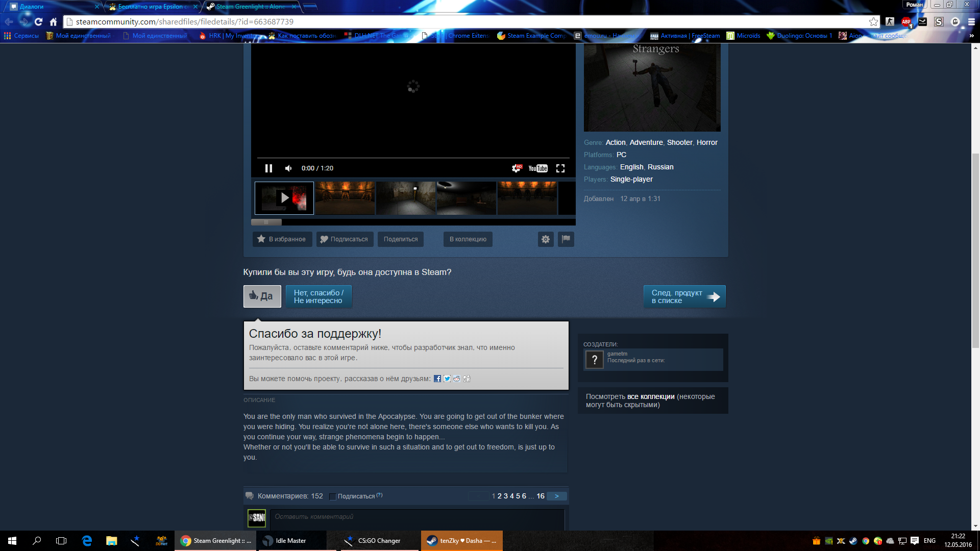Image resolution: width=980 pixels, height=551 pixels.
Task: Switch to the 'Бесплатно игра Epsilon' tab
Action: (153, 7)
